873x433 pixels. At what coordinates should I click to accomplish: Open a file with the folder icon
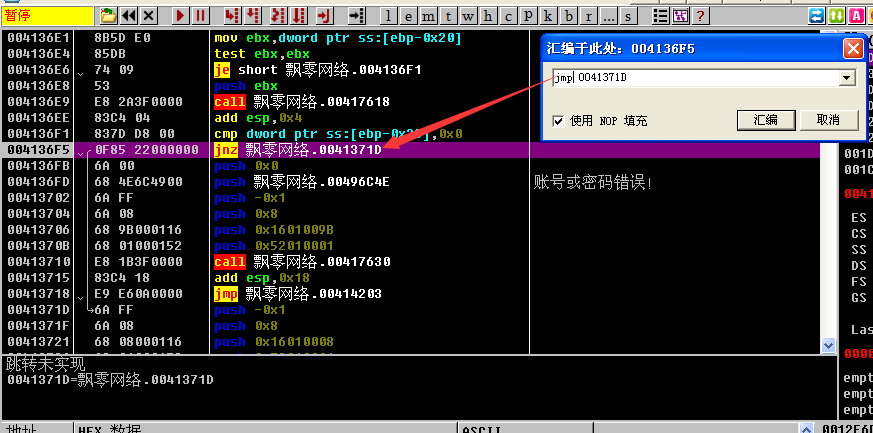(109, 16)
